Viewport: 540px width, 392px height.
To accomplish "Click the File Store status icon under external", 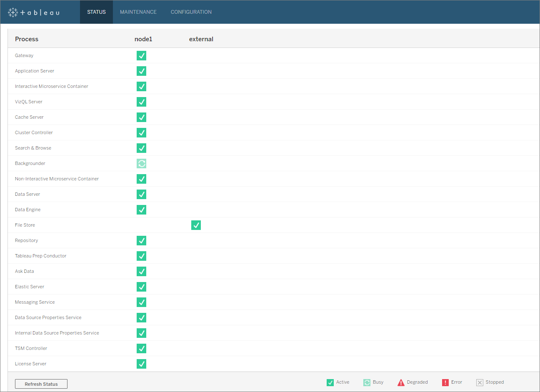I will pos(196,225).
